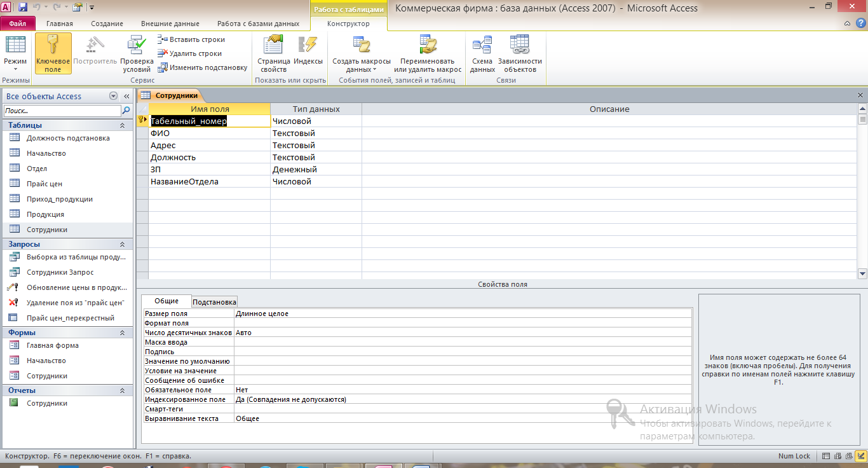Viewport: 868px width, 468px height.
Task: Select the Приход_продукции table
Action: (67, 199)
